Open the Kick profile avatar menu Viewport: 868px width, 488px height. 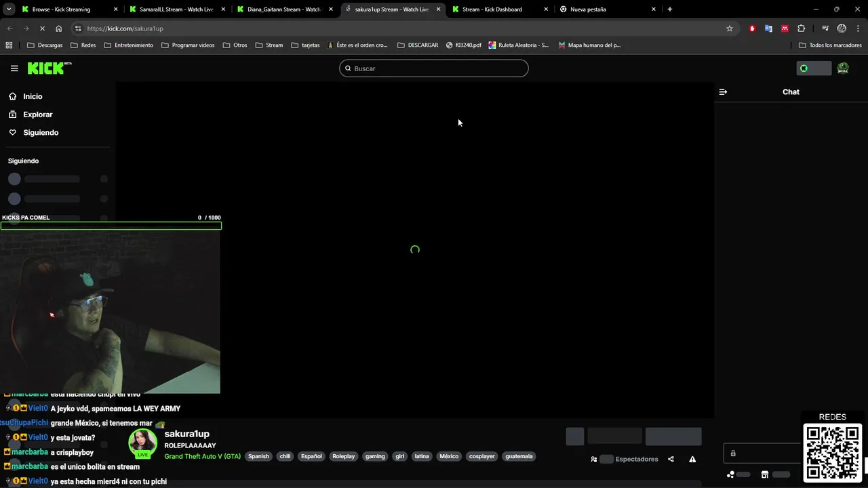[x=843, y=68]
